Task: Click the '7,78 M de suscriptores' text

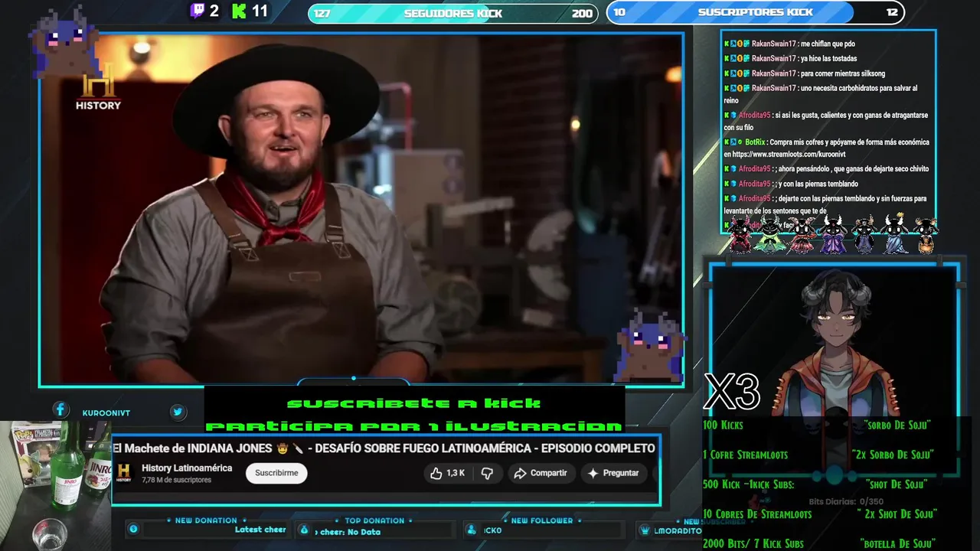Action: coord(176,481)
